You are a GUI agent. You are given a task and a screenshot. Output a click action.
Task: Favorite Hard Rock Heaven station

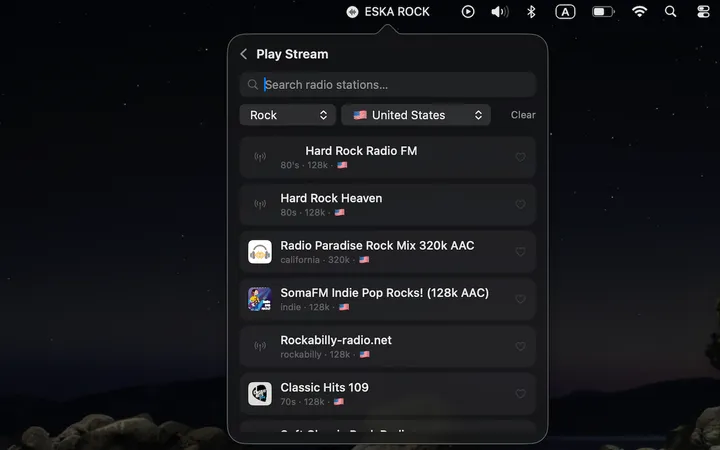pyautogui.click(x=520, y=204)
